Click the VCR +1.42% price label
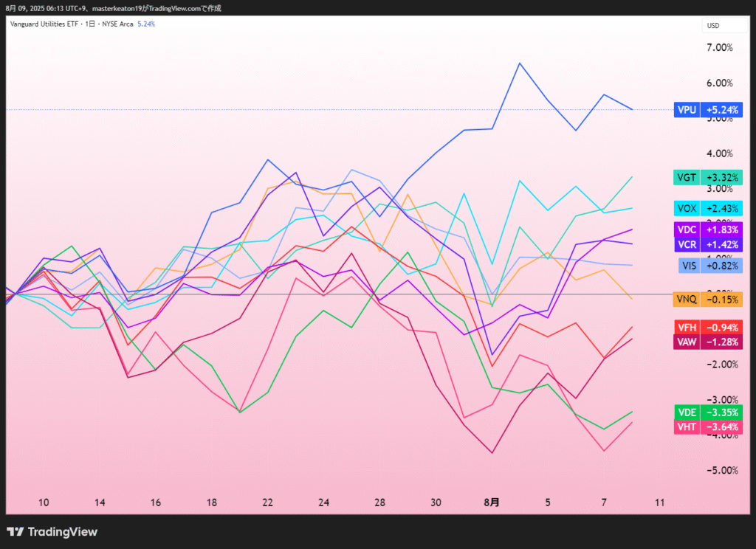This screenshot has height=549, width=756. tap(708, 244)
